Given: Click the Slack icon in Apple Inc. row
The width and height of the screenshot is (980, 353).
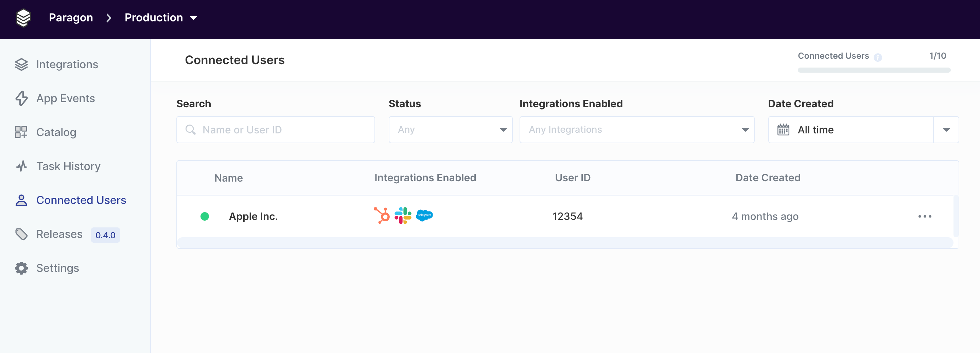Looking at the screenshot, I should (x=403, y=216).
